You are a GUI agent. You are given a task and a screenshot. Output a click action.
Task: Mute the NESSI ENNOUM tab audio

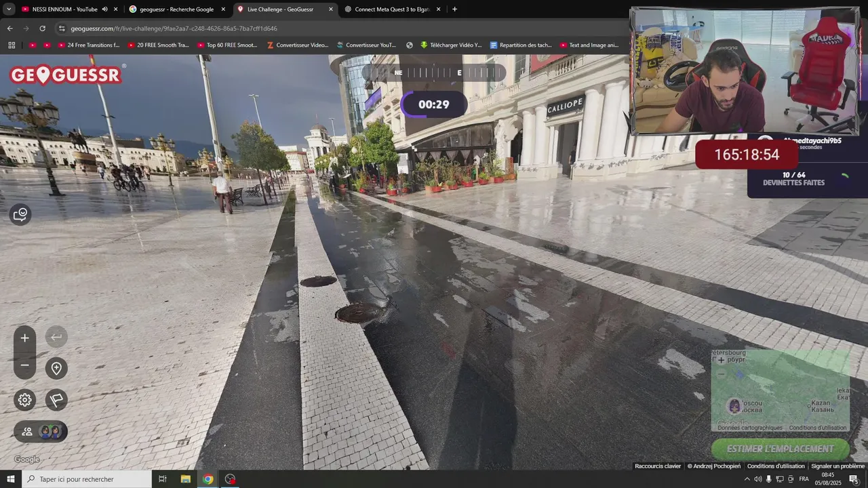(104, 9)
